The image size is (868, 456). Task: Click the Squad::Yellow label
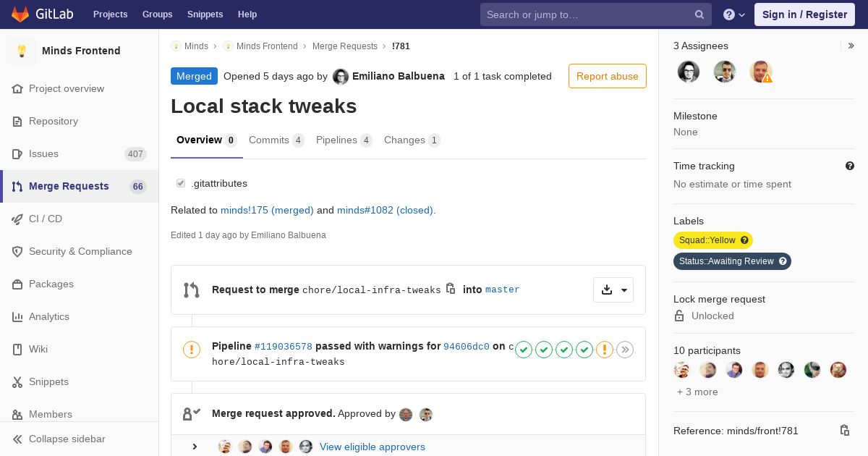pyautogui.click(x=713, y=240)
